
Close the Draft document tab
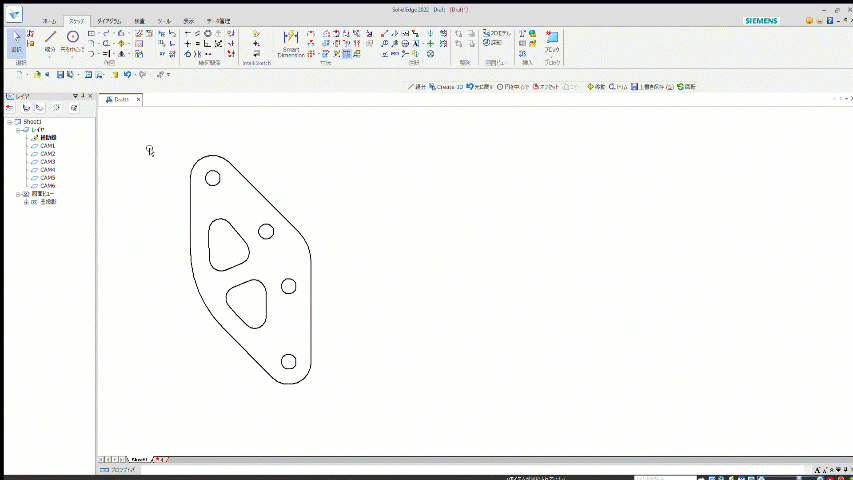pos(139,100)
